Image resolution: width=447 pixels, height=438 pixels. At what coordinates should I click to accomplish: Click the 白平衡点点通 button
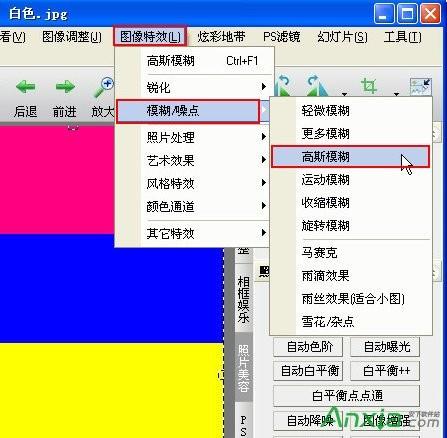tap(346, 396)
